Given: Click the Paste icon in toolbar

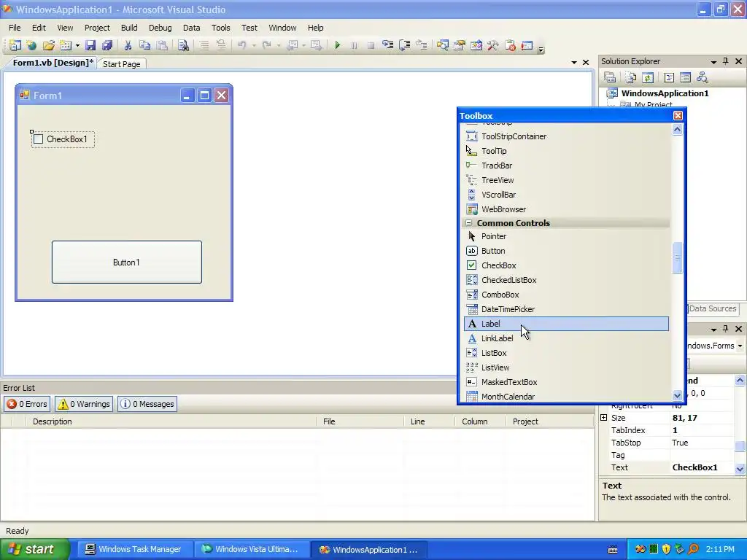Looking at the screenshot, I should (x=162, y=45).
